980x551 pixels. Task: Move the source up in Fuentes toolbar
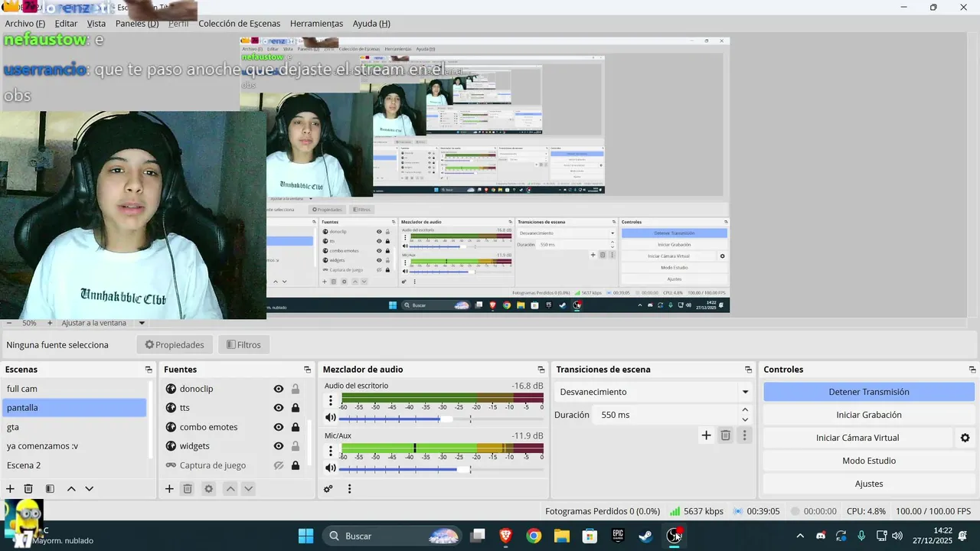click(x=230, y=488)
